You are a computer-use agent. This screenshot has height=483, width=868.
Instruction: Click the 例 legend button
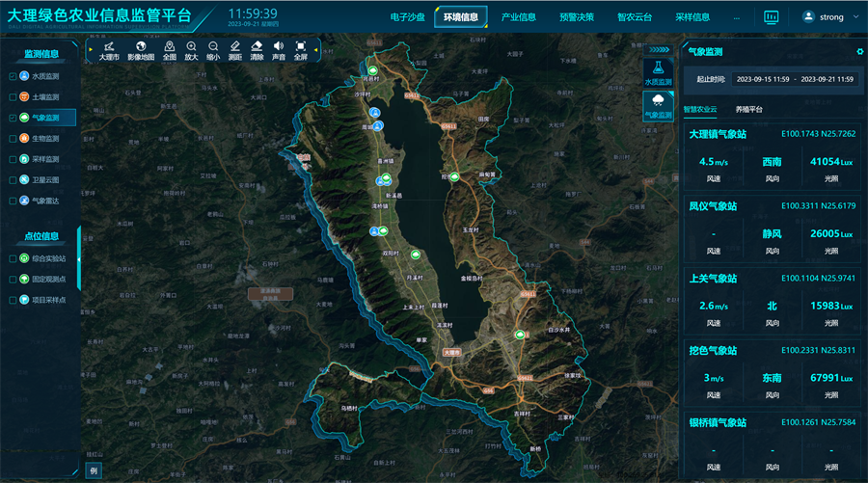click(94, 470)
